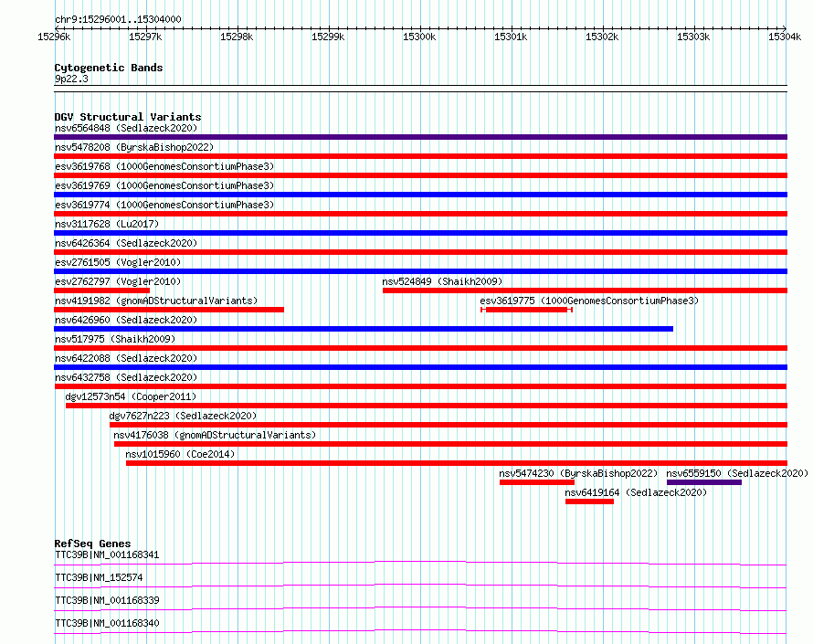Click the esv3619775 bar with whiskers

click(526, 310)
